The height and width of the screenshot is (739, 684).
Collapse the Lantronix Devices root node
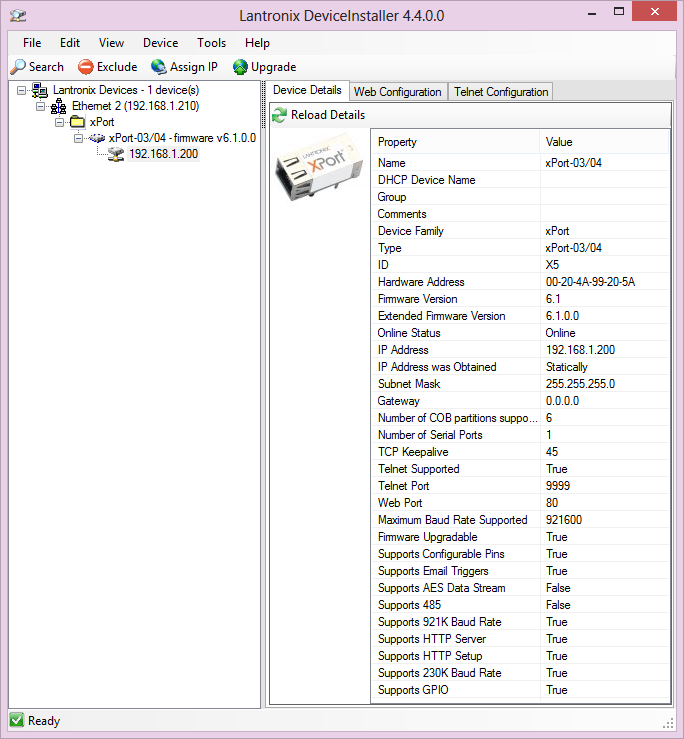click(x=21, y=90)
